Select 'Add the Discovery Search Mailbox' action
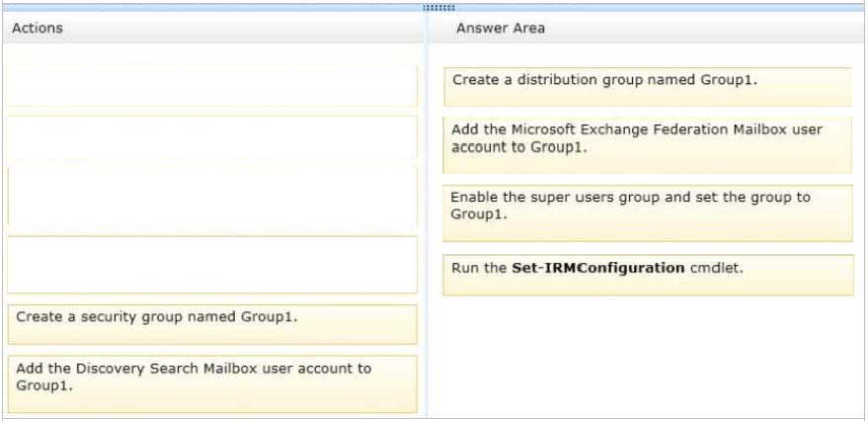Viewport: 868px width, 421px height. 211,383
